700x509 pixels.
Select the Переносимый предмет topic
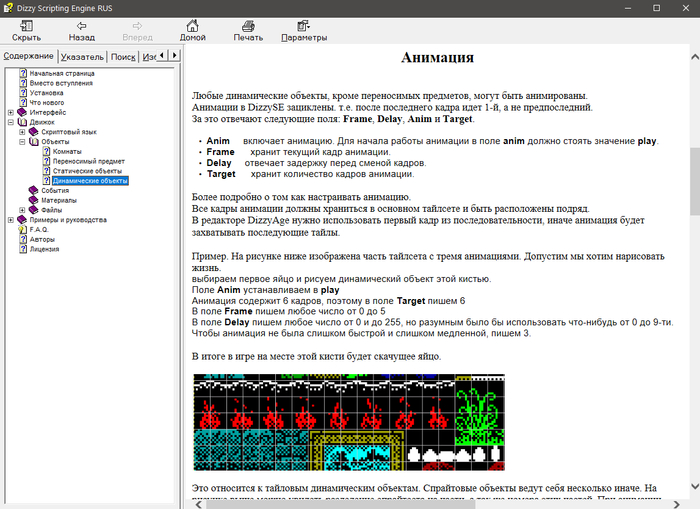[x=89, y=161]
